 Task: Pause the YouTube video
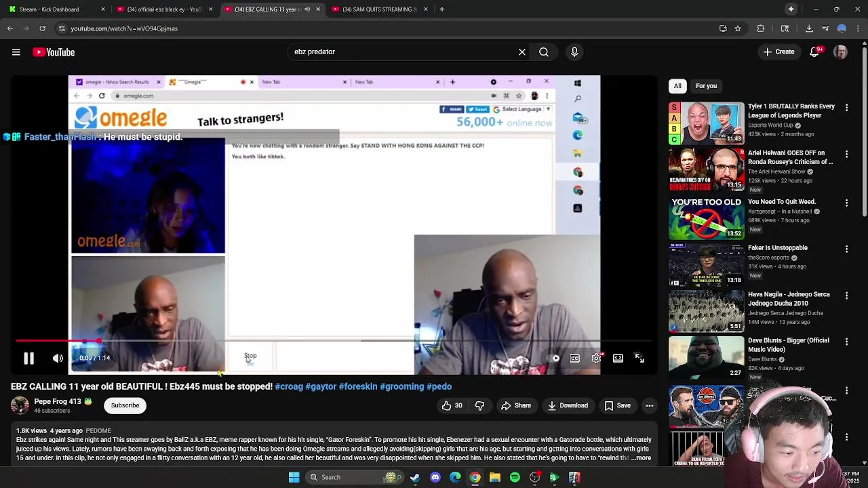pos(28,358)
